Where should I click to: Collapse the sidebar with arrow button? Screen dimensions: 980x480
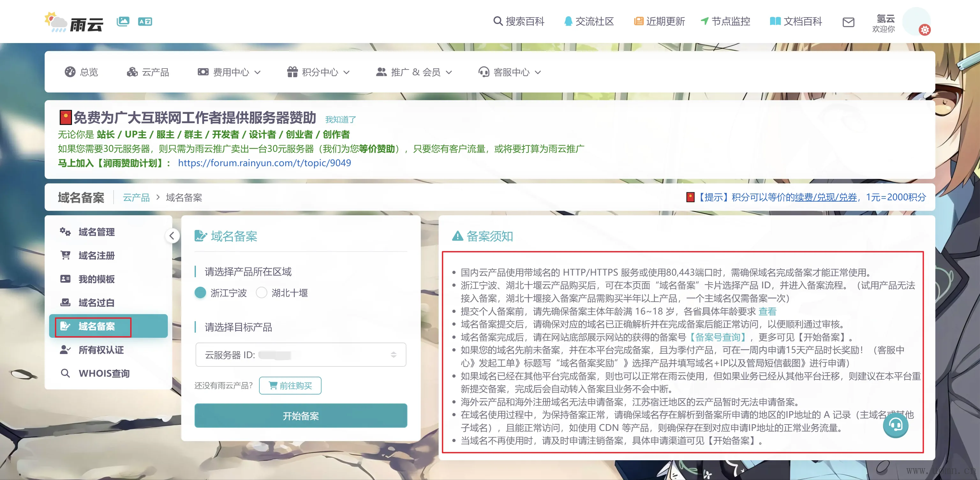pyautogui.click(x=172, y=236)
